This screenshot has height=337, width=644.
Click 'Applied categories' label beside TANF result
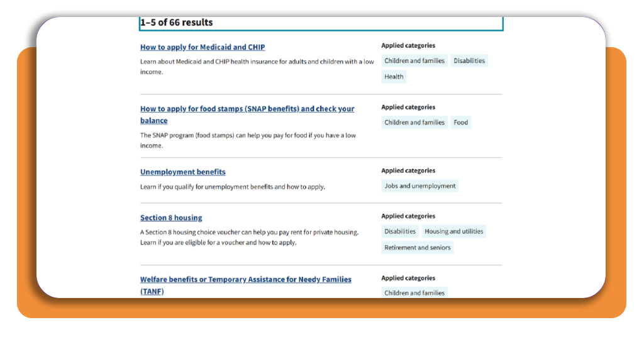point(408,279)
